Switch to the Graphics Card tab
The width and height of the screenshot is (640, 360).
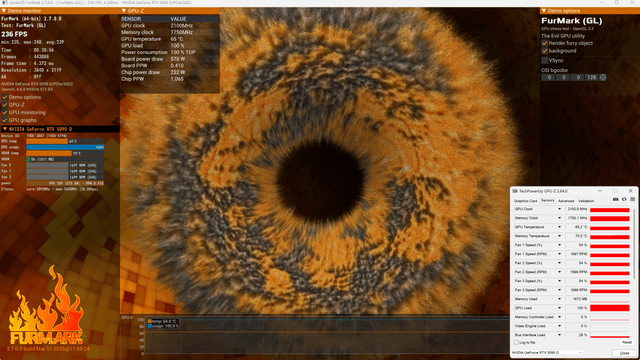525,201
